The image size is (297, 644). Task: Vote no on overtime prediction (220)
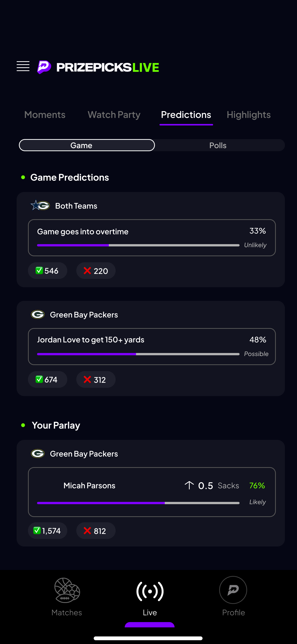(96, 271)
